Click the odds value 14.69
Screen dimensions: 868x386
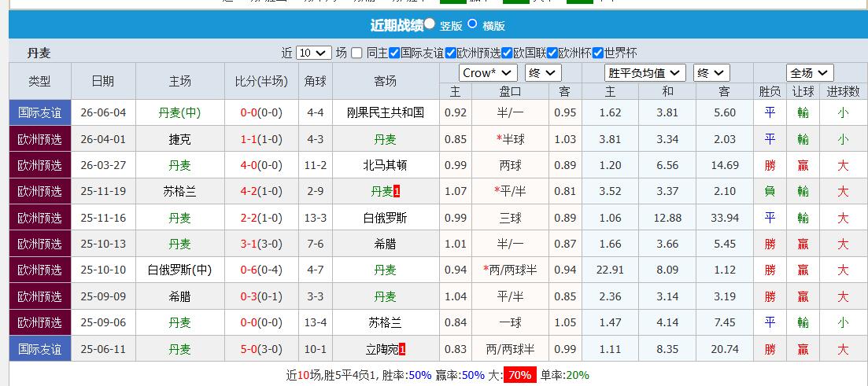pyautogui.click(x=725, y=165)
